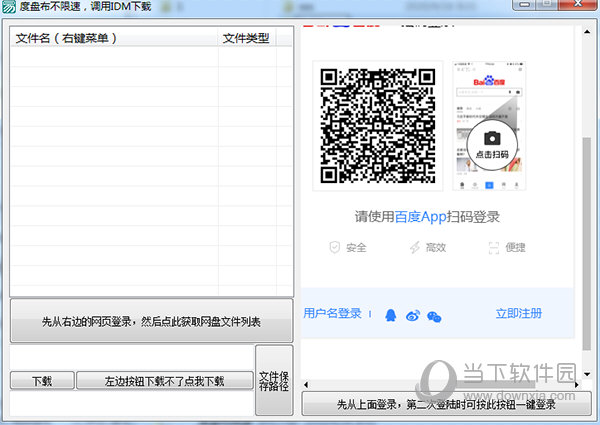Image resolution: width=600 pixels, height=425 pixels.
Task: Click the QQ login penguin icon
Action: 390,315
